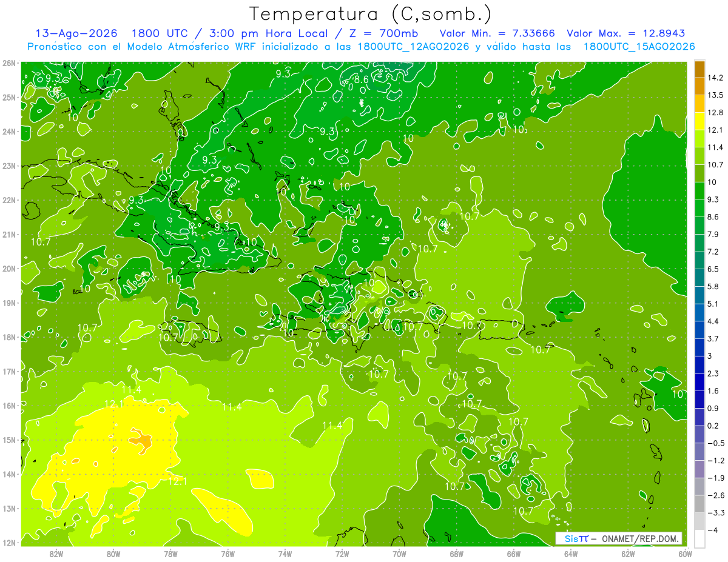This screenshot has width=728, height=562.
Task: Pick the legend swatch between 13.5 and 14.2
Action: tap(699, 87)
